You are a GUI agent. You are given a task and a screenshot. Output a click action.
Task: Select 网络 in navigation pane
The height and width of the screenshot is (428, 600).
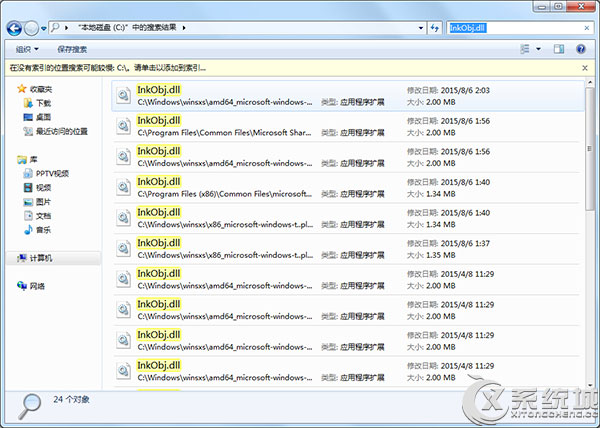tap(37, 286)
